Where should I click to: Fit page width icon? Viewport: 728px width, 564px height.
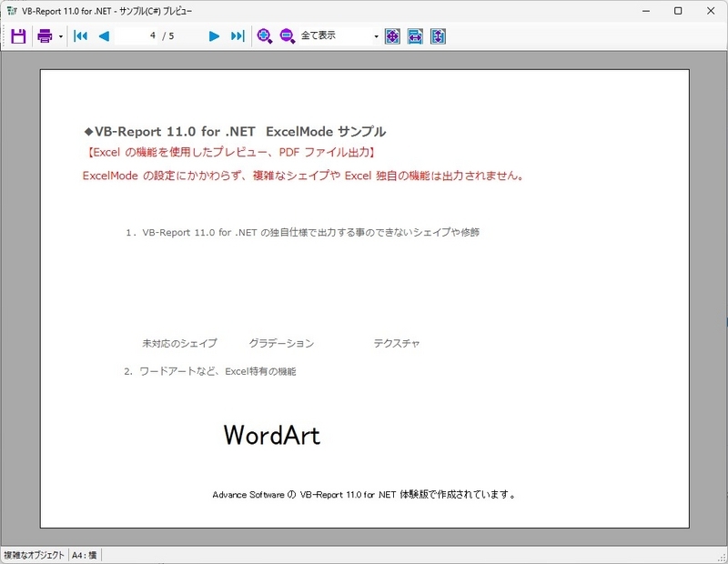(415, 35)
